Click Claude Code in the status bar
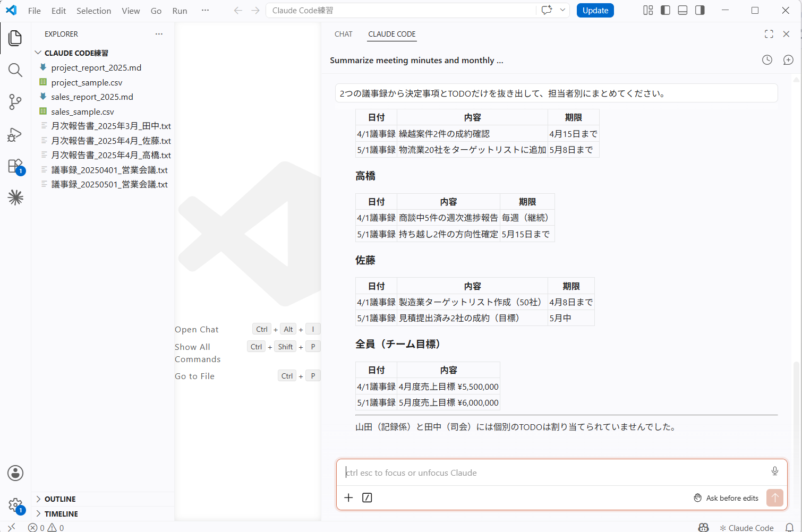 point(746,527)
